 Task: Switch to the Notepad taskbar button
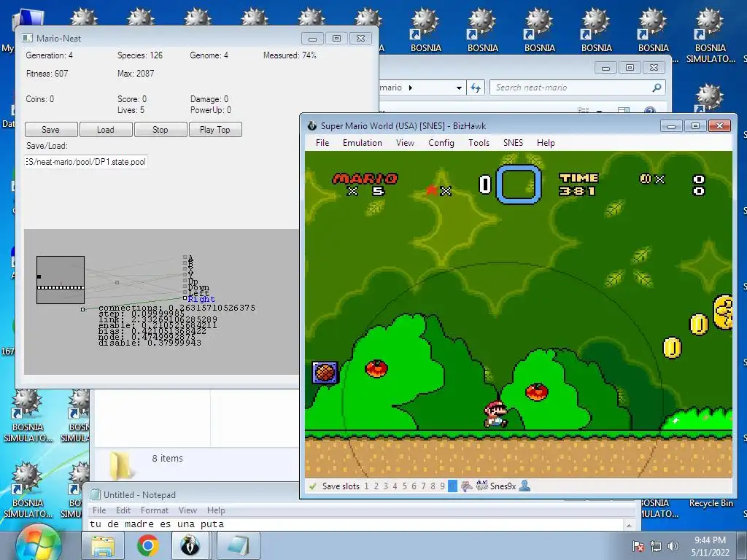[x=239, y=545]
